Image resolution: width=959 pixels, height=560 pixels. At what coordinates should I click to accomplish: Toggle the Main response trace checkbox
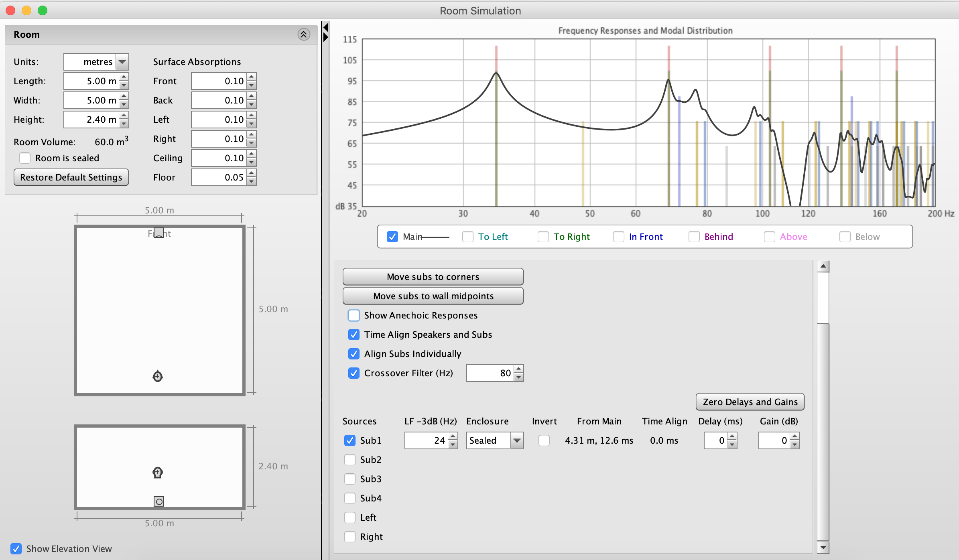(392, 237)
